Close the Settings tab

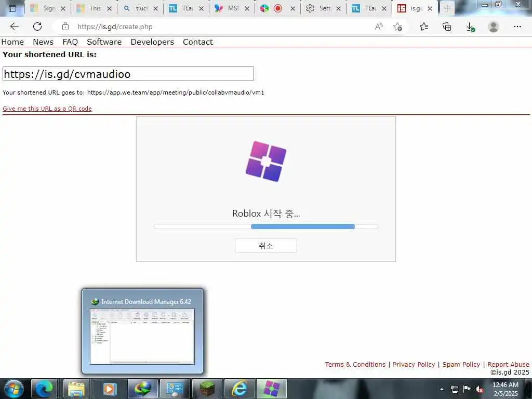[x=338, y=8]
